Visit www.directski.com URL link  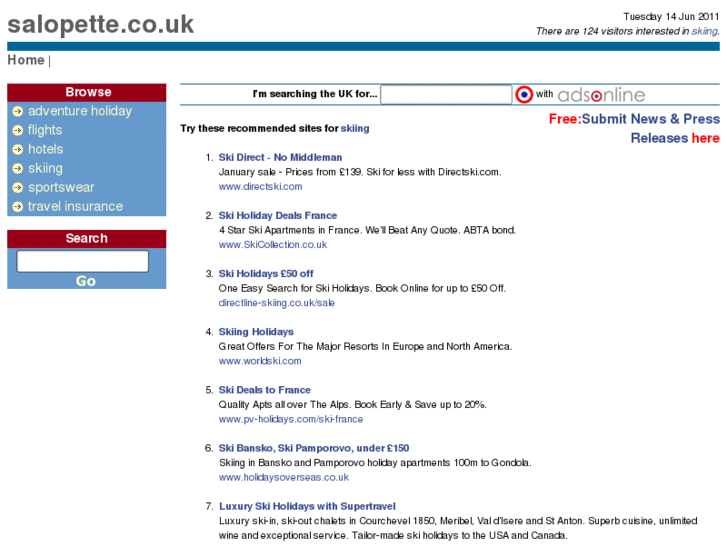click(260, 186)
